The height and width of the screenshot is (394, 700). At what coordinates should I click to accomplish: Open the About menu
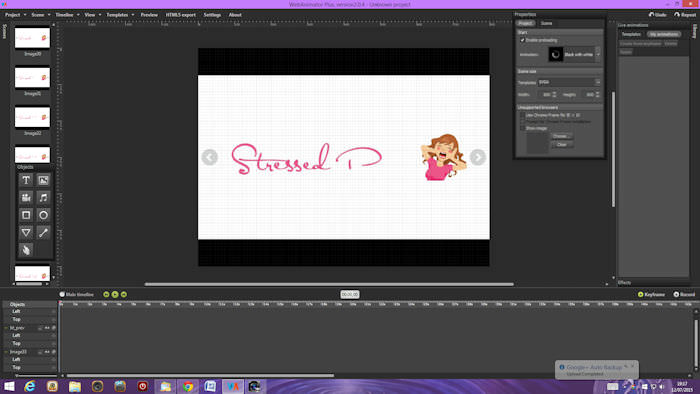tap(235, 15)
